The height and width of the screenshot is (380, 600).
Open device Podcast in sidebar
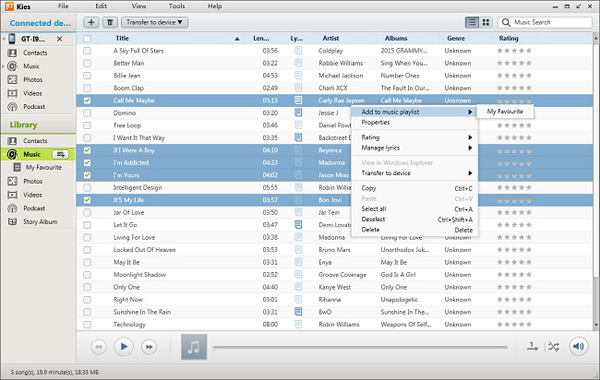[x=34, y=106]
